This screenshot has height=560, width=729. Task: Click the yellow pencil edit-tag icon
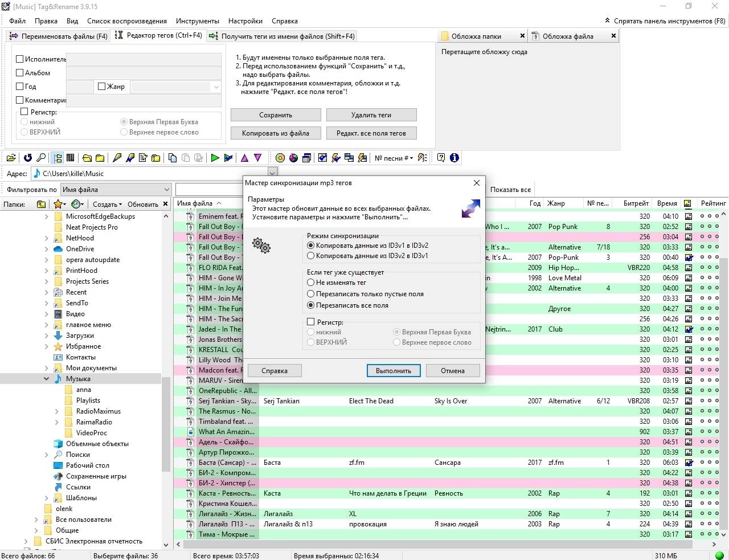[x=117, y=158]
